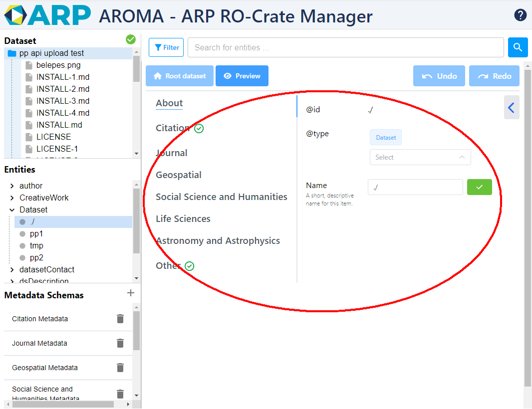
Task: Click the main panel vertical scrollbar
Action: (x=528, y=227)
